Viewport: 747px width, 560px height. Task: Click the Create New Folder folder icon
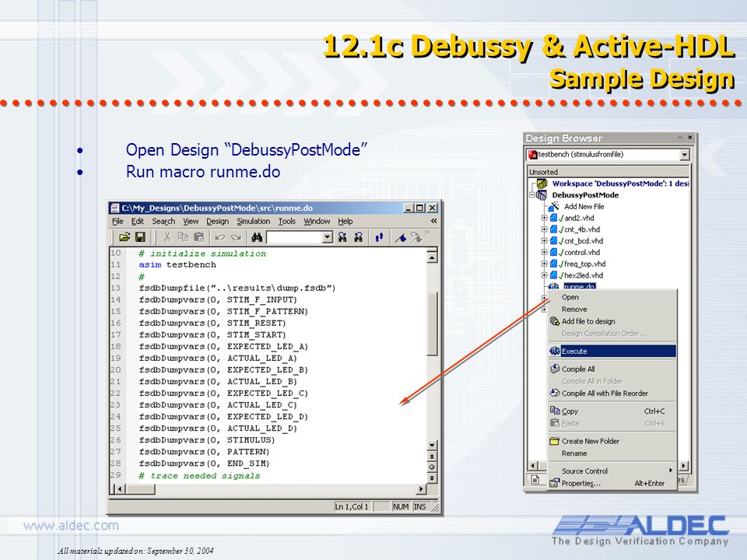(555, 441)
